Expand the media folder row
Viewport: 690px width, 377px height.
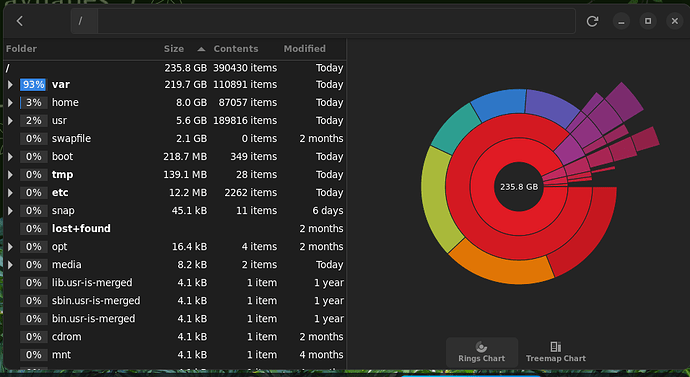click(10, 265)
